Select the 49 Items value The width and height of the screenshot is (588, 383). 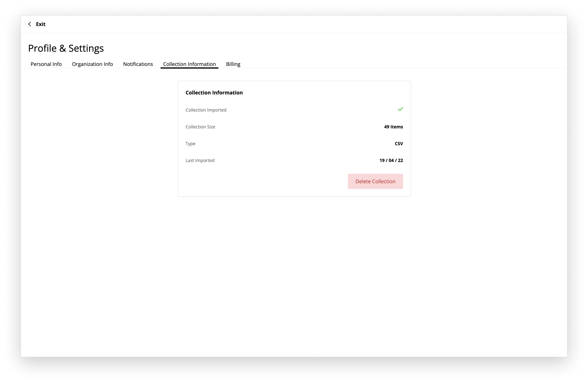[394, 127]
